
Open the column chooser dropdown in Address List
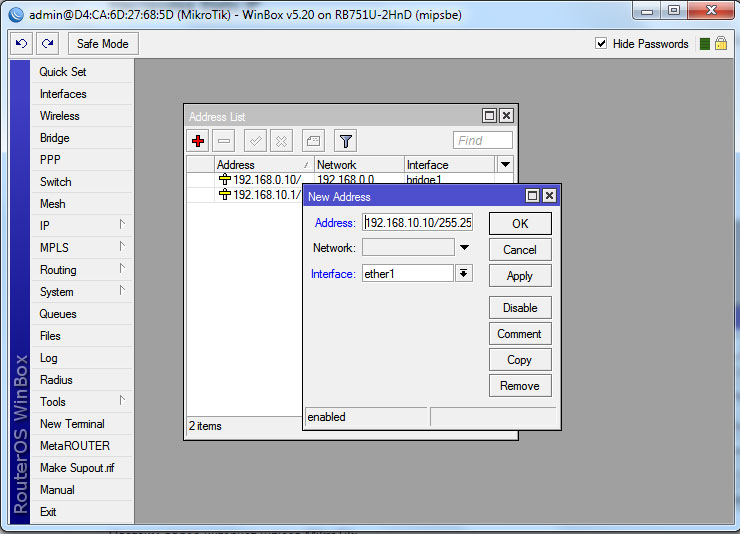(x=505, y=164)
